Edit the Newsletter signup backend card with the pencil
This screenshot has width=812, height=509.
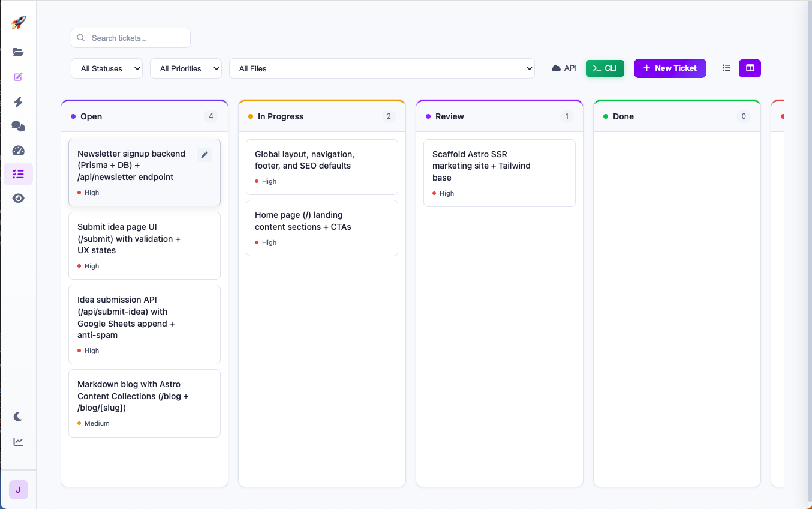(x=204, y=154)
